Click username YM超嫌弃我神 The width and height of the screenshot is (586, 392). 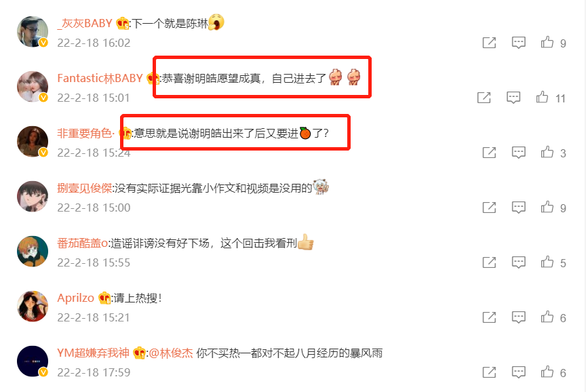(x=93, y=353)
